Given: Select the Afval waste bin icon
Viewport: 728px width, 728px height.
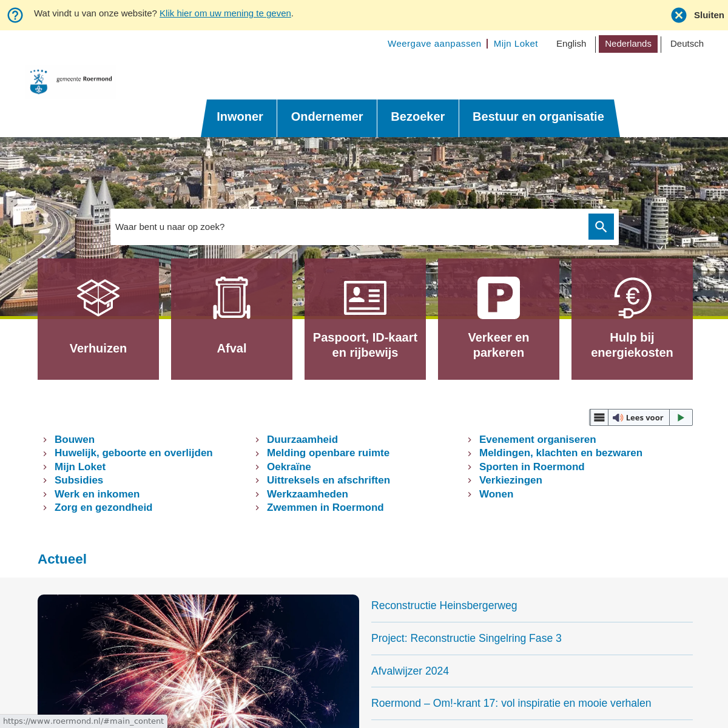Looking at the screenshot, I should (232, 298).
